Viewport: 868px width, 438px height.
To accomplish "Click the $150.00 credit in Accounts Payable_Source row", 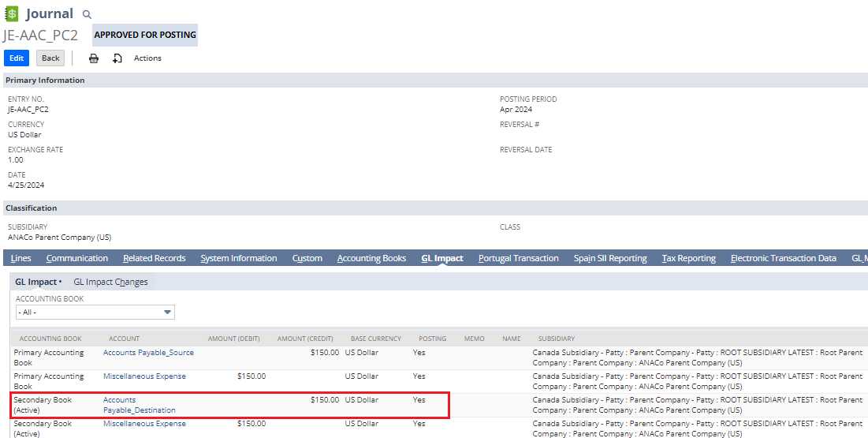I will pyautogui.click(x=324, y=353).
